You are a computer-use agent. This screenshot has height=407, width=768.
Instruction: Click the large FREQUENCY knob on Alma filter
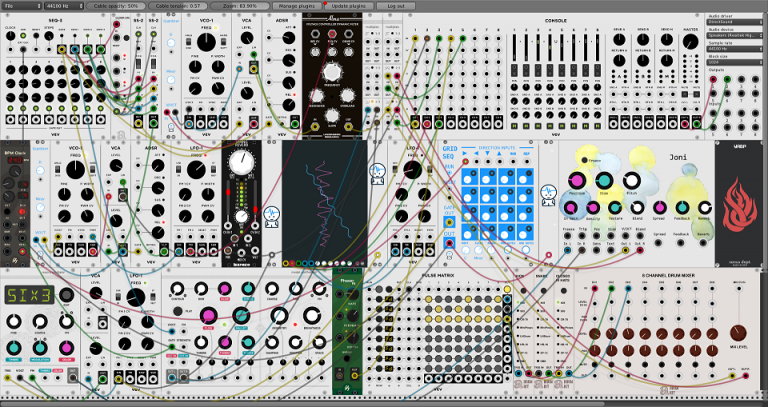(332, 73)
